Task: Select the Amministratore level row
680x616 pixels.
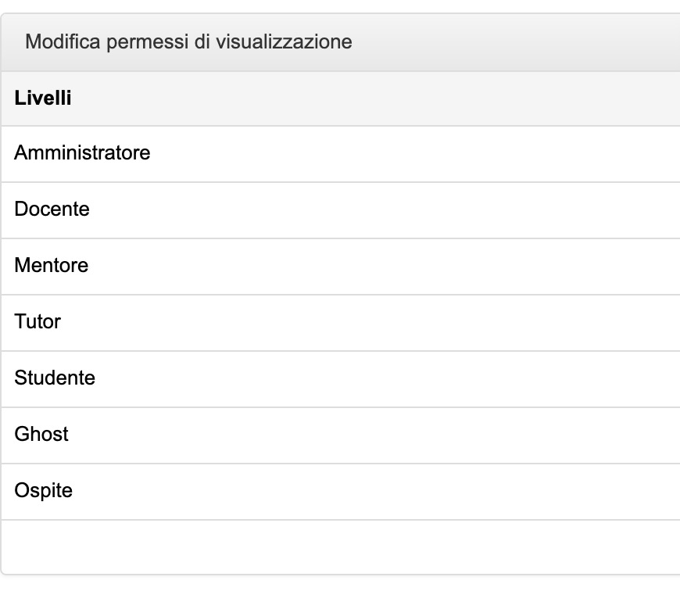Action: 340,153
